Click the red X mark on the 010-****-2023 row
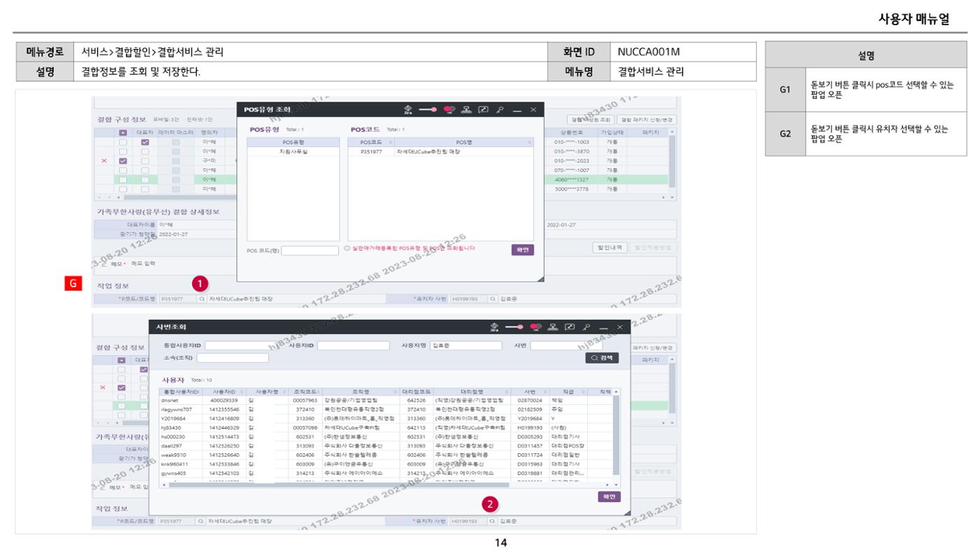This screenshot has width=980, height=552. (105, 160)
